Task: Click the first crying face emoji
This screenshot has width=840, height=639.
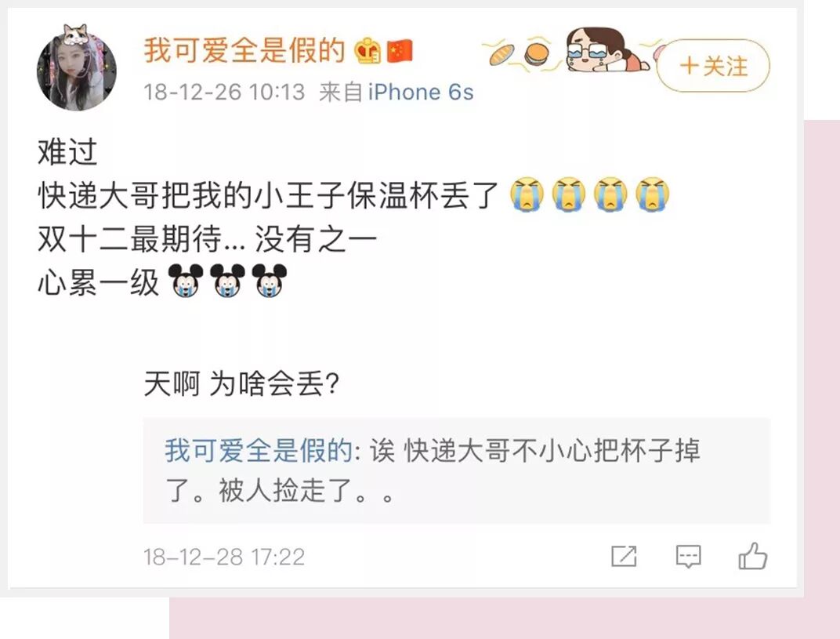Action: [x=527, y=194]
